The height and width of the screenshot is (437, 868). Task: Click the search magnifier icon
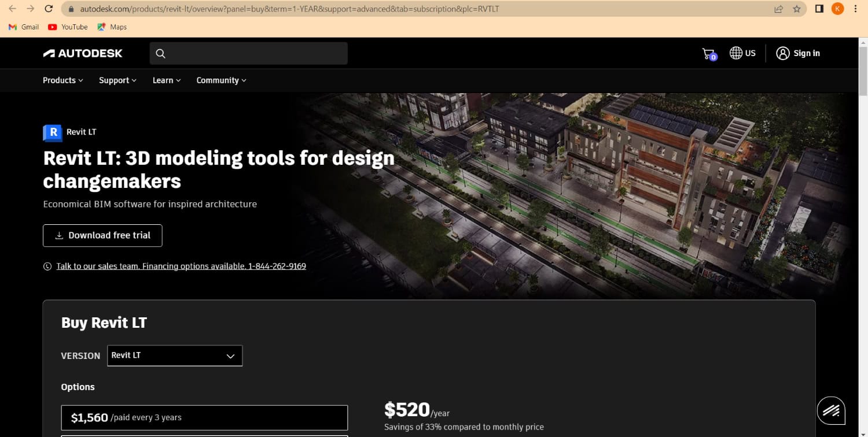click(161, 53)
